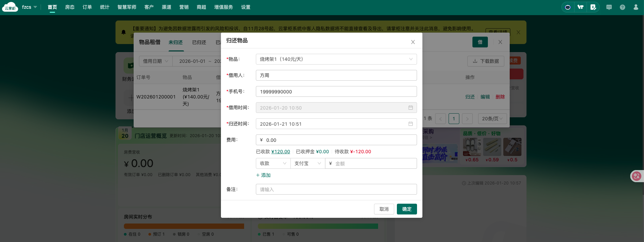Open the 收款 payment type dropdown
644x242 pixels.
(x=273, y=163)
